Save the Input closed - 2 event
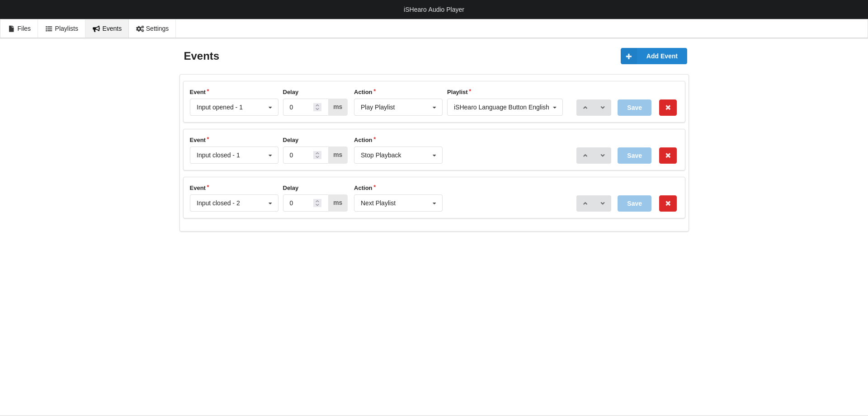868x416 pixels. pos(634,203)
